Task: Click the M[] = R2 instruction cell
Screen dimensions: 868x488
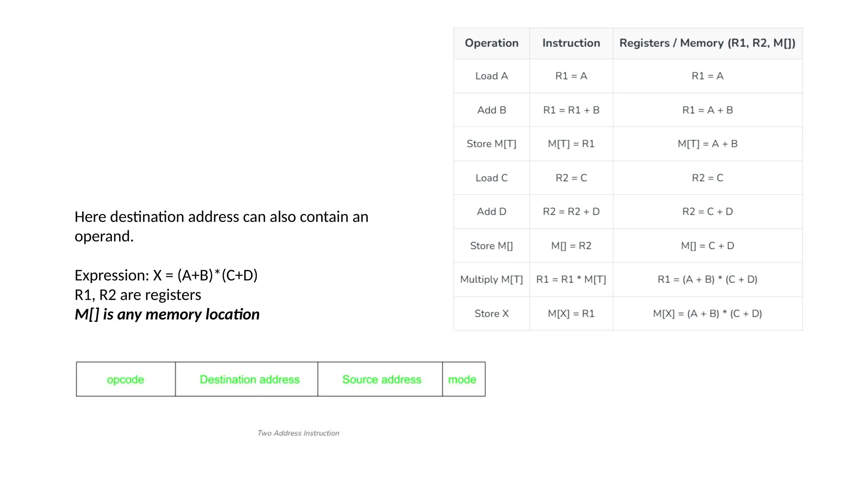Action: pos(571,246)
